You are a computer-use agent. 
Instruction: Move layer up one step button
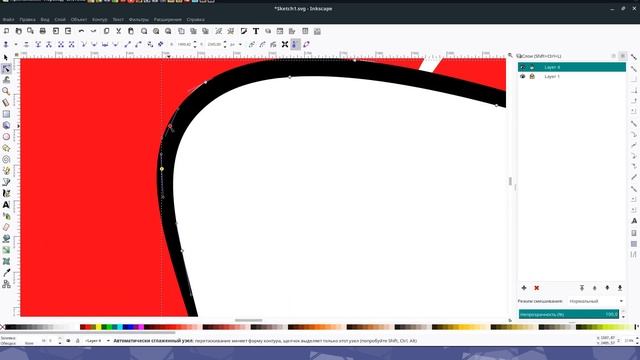coord(594,288)
